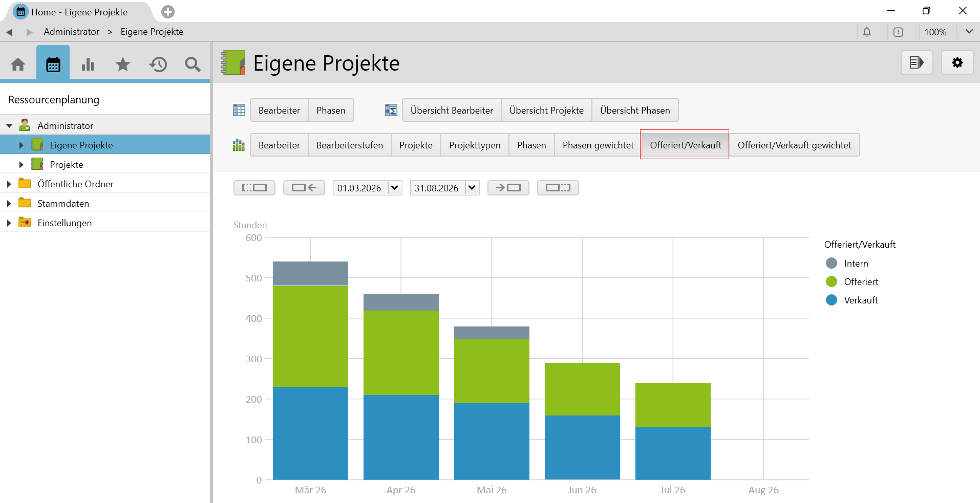This screenshot has width=980, height=503.
Task: Switch to the Offeriert/Verkauft gewichtet chart
Action: click(794, 145)
